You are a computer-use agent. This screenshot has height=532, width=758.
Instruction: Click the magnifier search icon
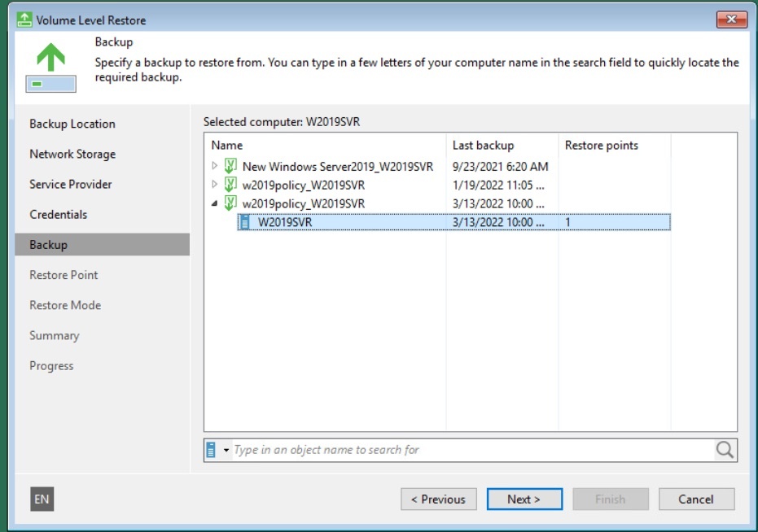725,450
